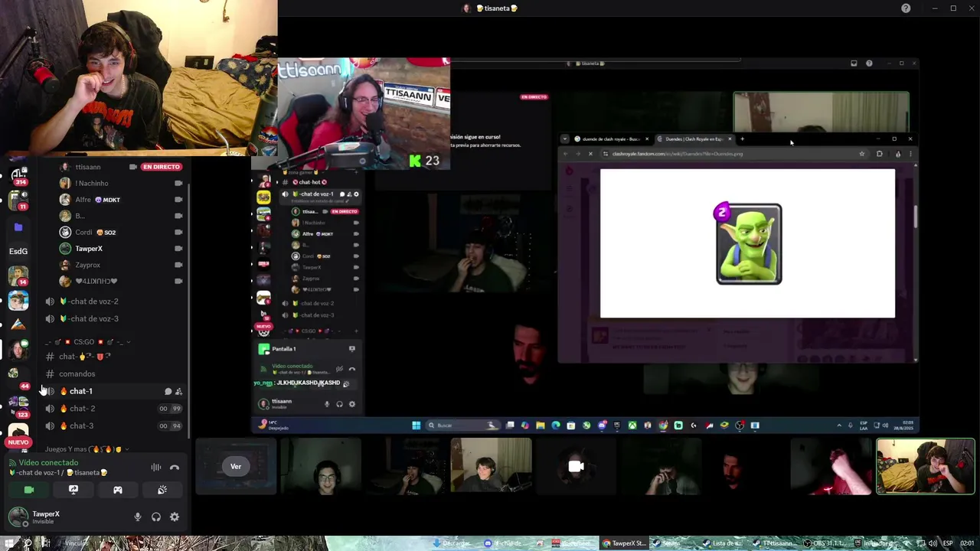
Task: Collapse the CS:GO channel category
Action: 88,342
